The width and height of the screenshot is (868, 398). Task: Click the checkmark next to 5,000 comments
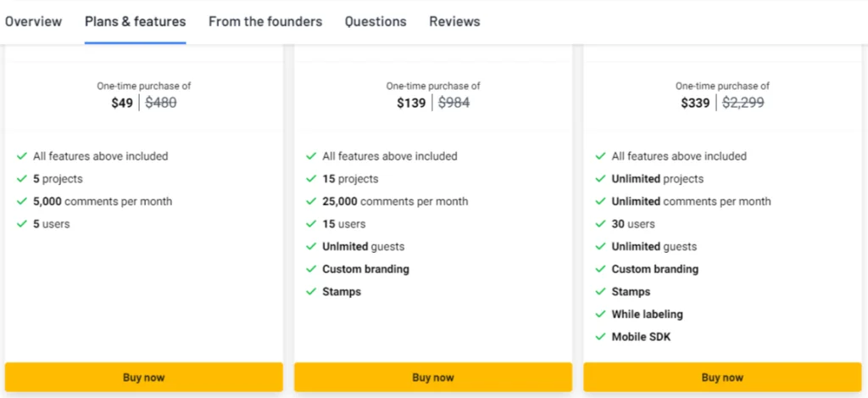(x=22, y=202)
